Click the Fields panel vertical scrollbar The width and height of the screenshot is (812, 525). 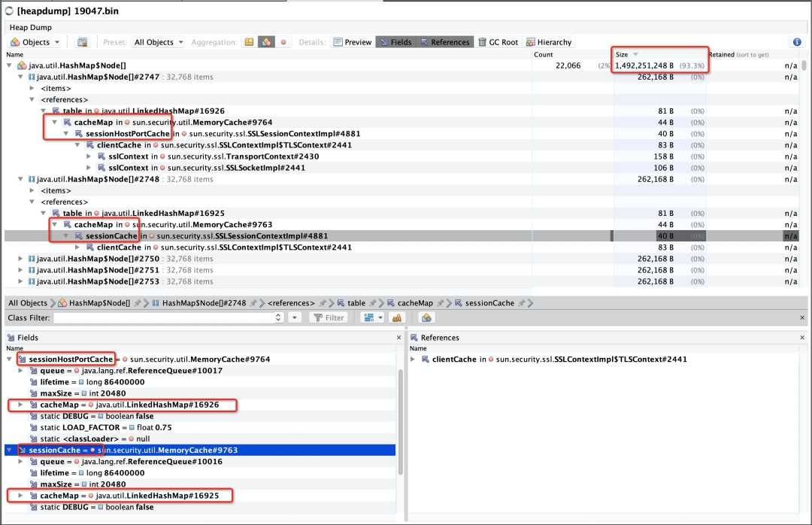[400, 423]
